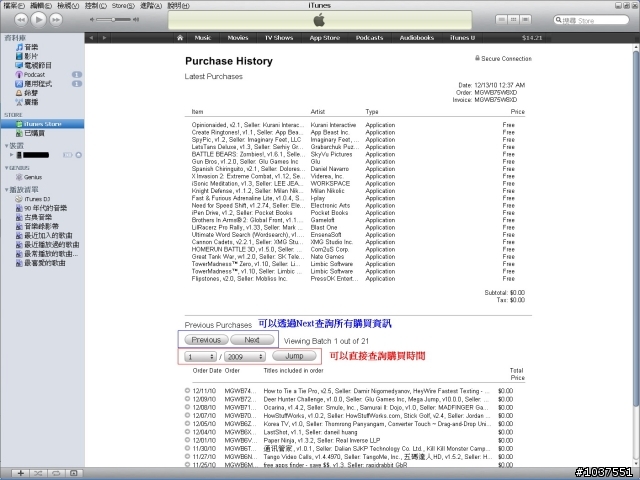This screenshot has width=640, height=480.
Task: Select iTunes Store in sidebar
Action: [42, 124]
